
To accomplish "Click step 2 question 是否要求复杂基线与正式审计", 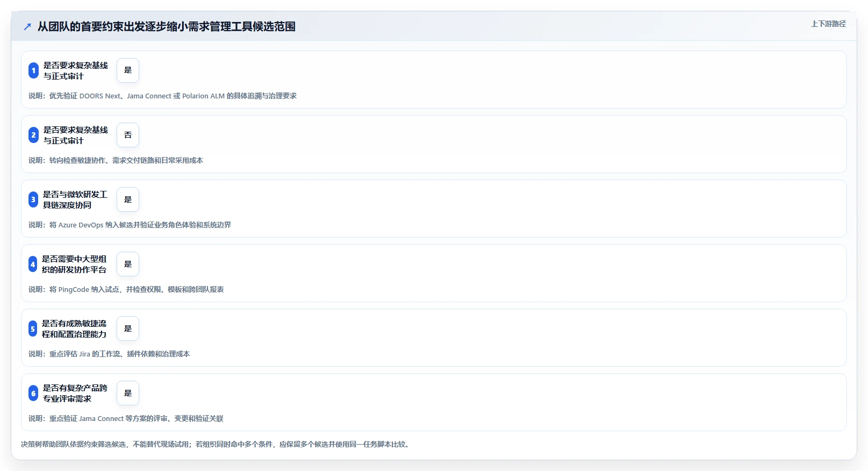I will pyautogui.click(x=75, y=135).
